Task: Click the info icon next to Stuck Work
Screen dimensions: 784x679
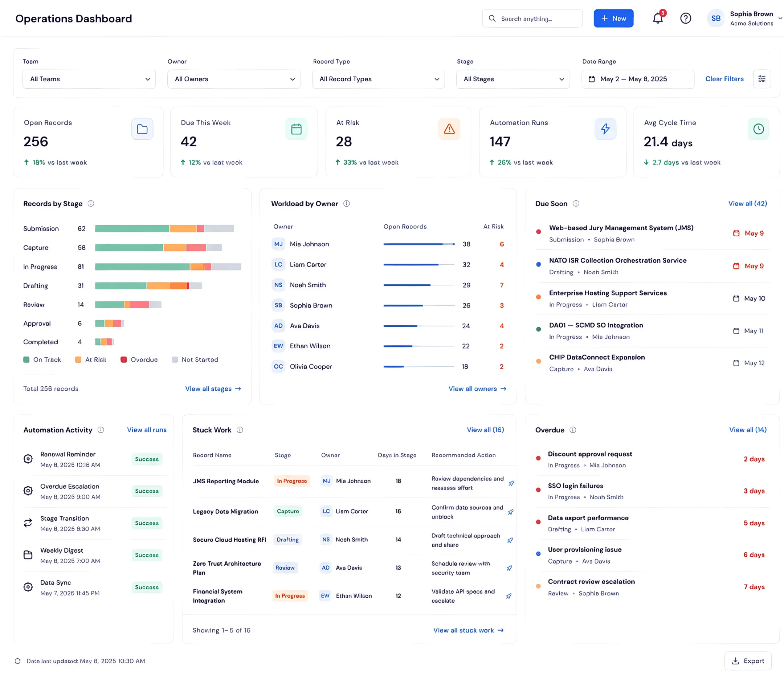Action: click(x=240, y=430)
